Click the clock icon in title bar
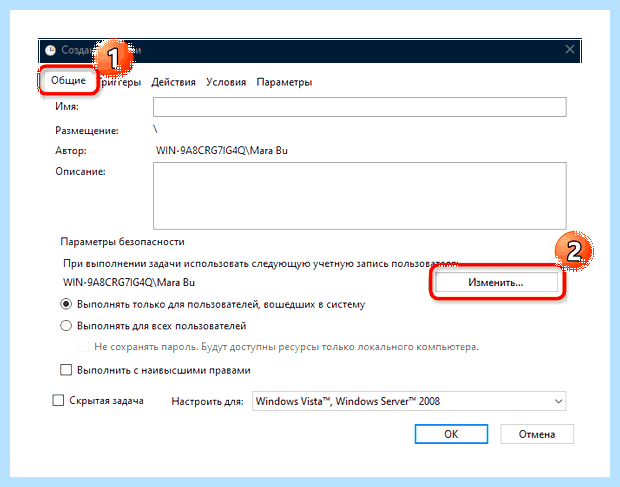620x487 pixels. pyautogui.click(x=51, y=50)
